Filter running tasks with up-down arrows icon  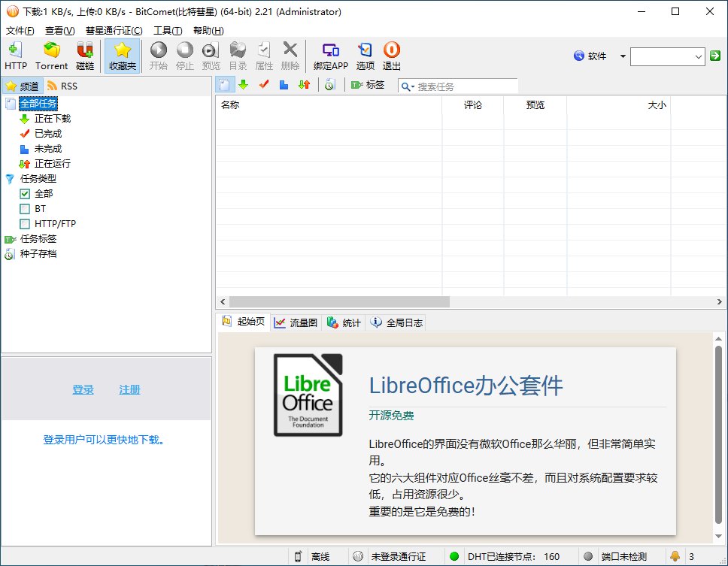coord(304,85)
